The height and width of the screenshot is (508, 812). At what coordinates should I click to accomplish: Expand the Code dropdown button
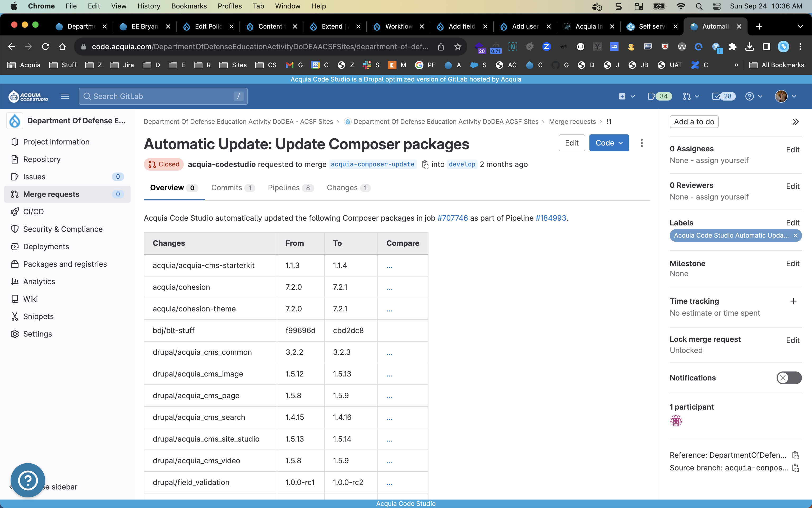tap(609, 143)
